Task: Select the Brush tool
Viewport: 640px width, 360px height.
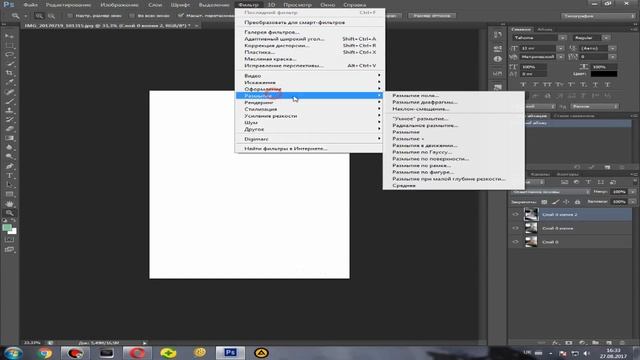Action: pos(9,101)
